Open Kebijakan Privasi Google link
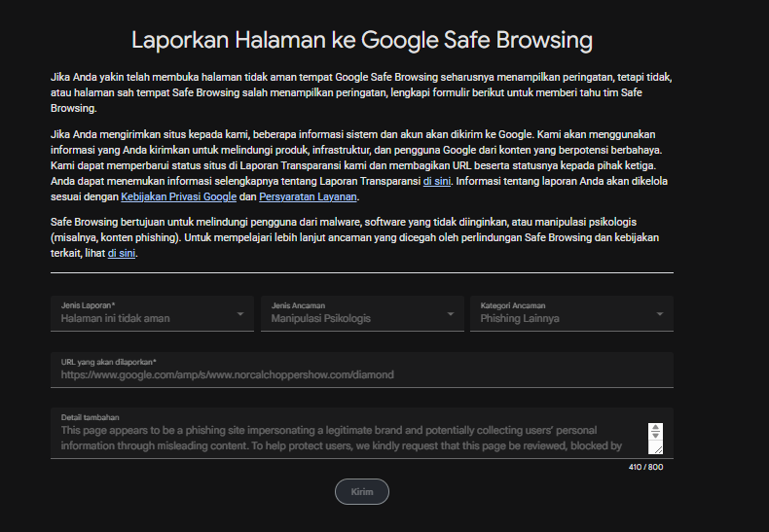Image resolution: width=769 pixels, height=532 pixels. pos(178,196)
